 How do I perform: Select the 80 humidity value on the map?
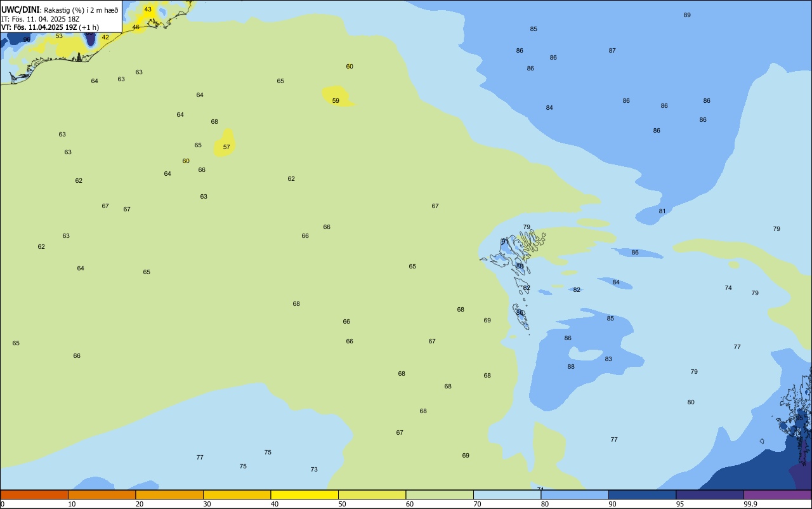pos(691,402)
